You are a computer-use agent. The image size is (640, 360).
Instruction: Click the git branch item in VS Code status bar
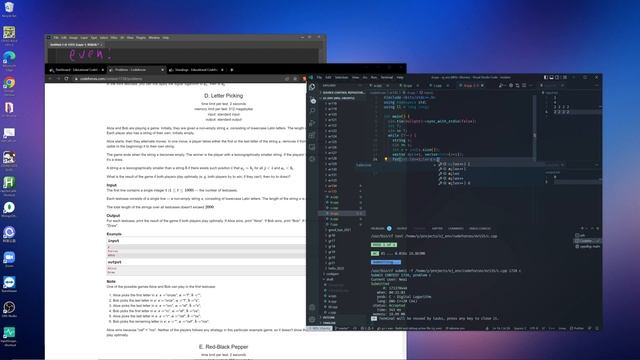(342, 328)
